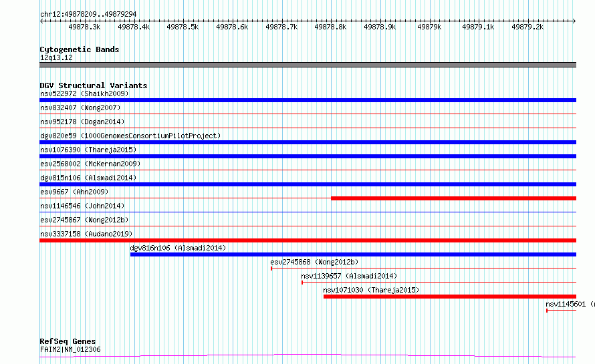Select the blue dgv816n106 variant bar
595x364 pixels.
pos(353,254)
